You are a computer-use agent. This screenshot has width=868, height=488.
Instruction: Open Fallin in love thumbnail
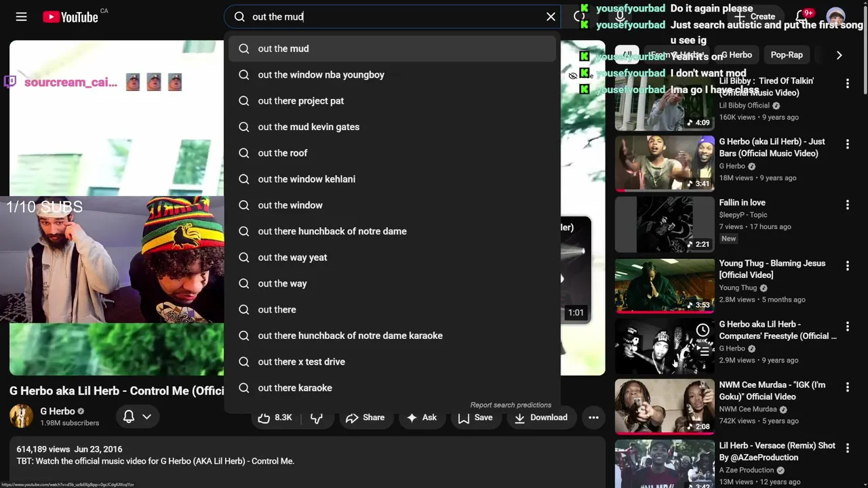[x=665, y=224]
